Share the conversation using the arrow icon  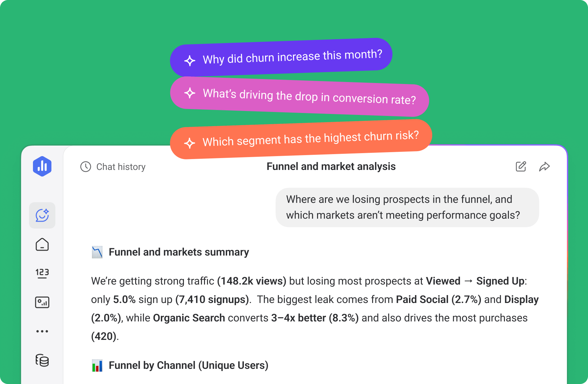point(544,167)
